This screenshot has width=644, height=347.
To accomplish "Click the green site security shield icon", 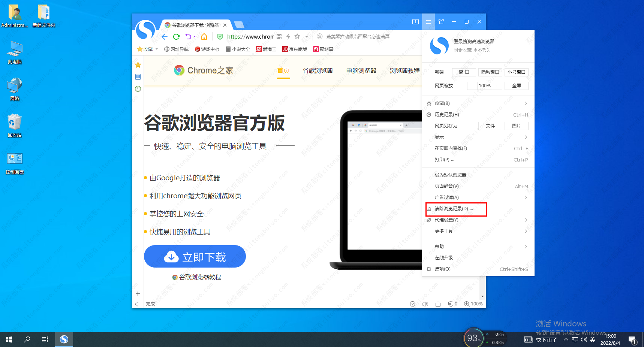I will [x=220, y=36].
